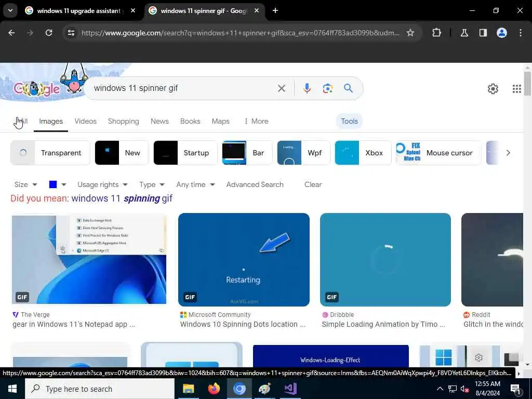Filter by Transparent suggestion chip
Image resolution: width=532 pixels, height=399 pixels.
coord(50,153)
